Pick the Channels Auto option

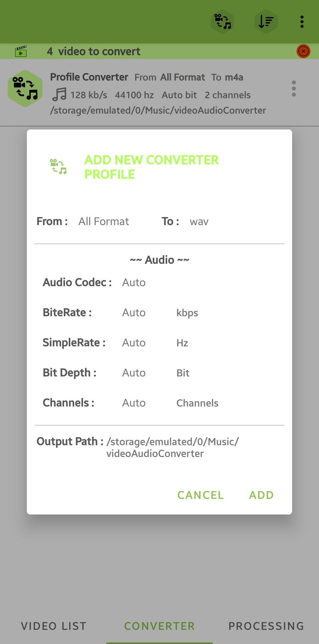[134, 403]
